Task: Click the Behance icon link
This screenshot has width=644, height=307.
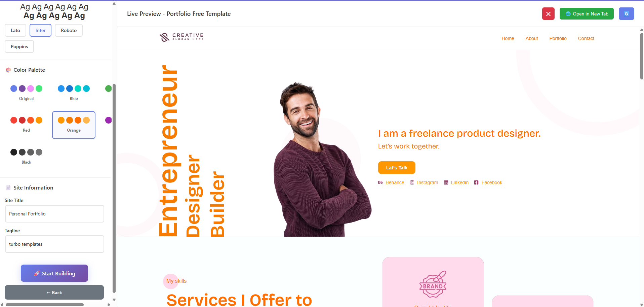Action: click(x=380, y=182)
